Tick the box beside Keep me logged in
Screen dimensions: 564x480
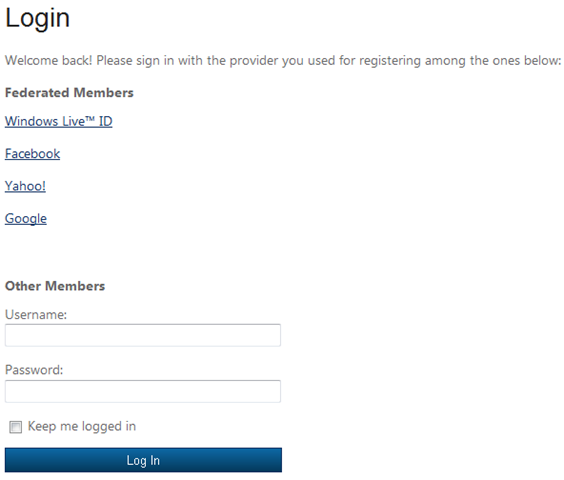[x=15, y=427]
